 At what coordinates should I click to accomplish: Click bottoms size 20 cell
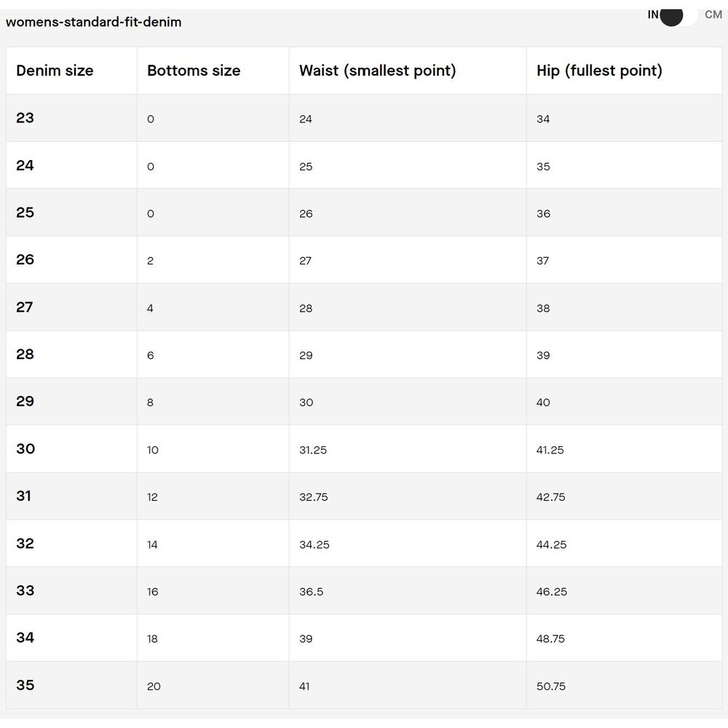pos(154,687)
